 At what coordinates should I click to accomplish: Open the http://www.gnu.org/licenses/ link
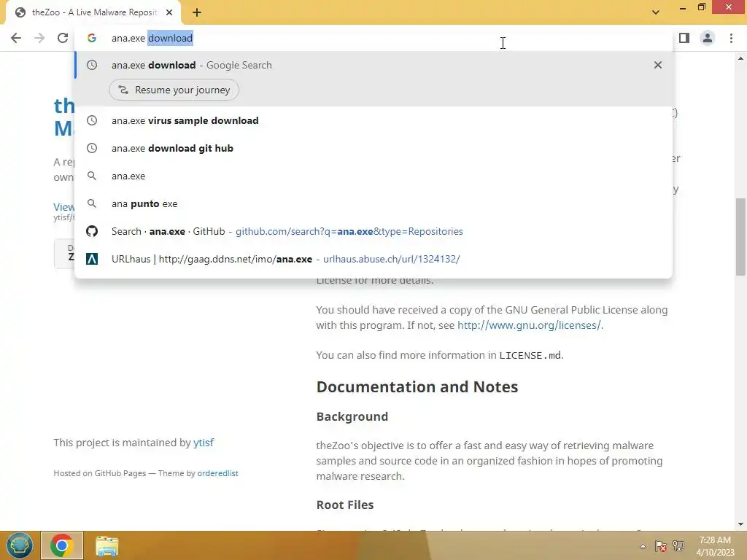[529, 325]
